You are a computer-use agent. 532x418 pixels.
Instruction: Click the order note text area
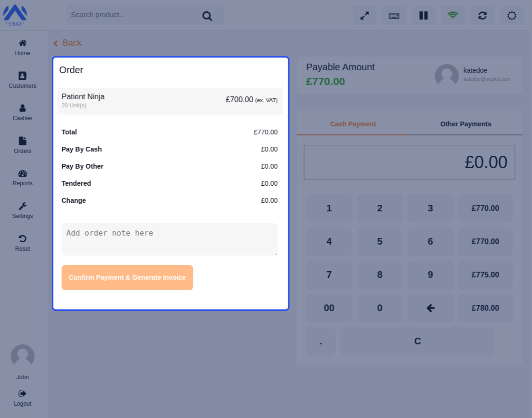click(170, 238)
